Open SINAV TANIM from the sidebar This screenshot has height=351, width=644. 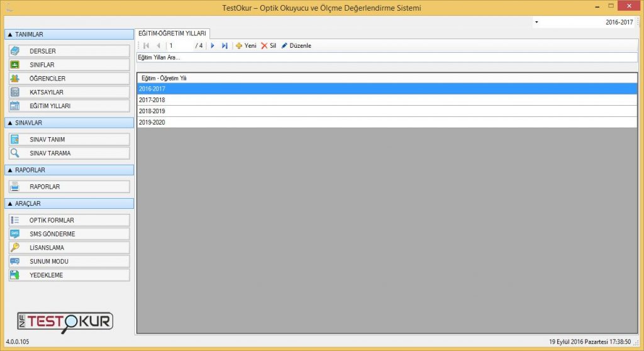(69, 140)
